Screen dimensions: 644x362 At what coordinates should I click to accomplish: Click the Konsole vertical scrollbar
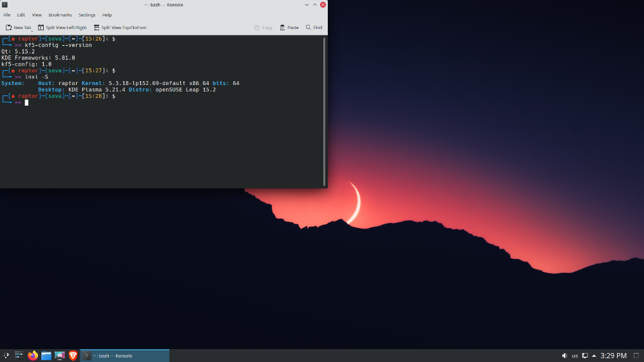[x=325, y=111]
